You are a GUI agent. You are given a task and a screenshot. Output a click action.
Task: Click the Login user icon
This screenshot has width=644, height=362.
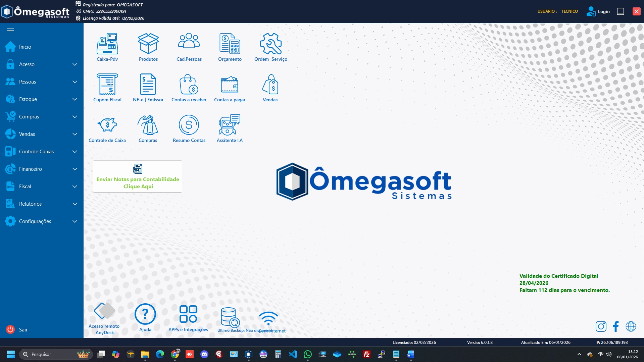tap(591, 11)
